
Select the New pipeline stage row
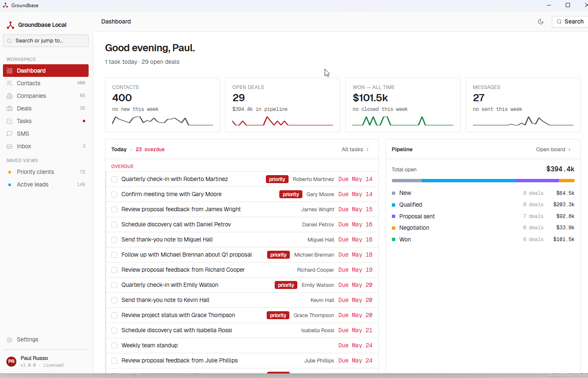[x=483, y=193]
